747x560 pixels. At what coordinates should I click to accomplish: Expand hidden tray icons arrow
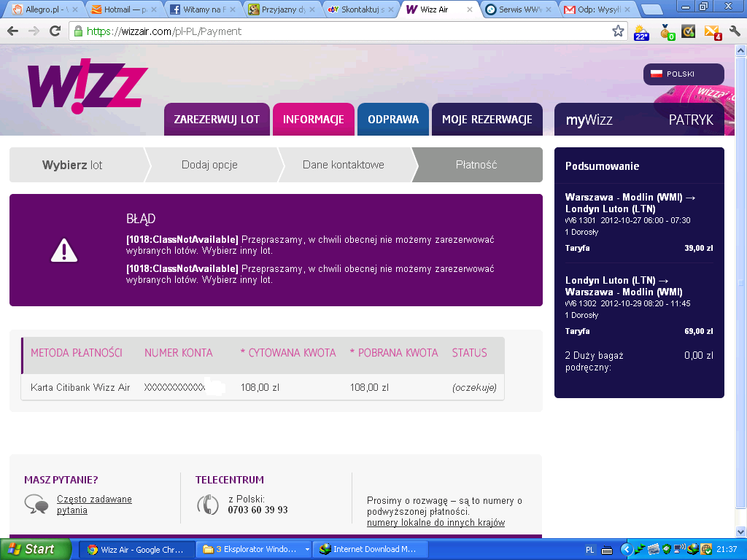click(627, 550)
